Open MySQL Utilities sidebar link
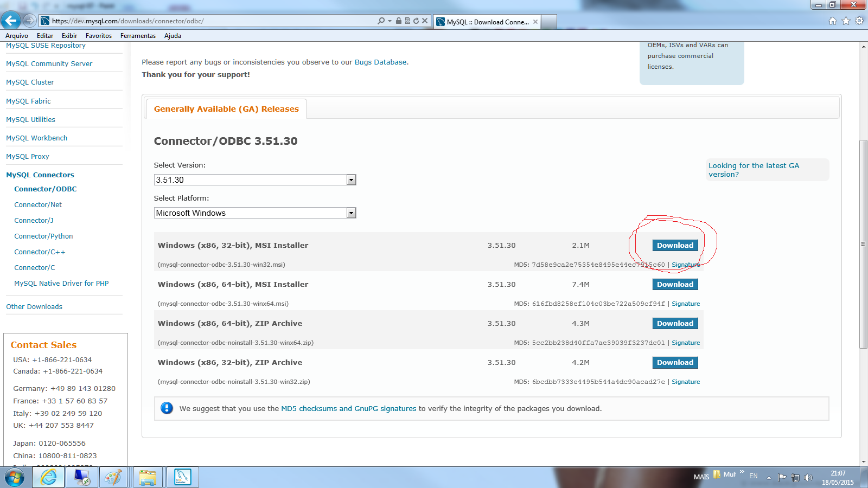Screen dimensions: 868x488 pyautogui.click(x=30, y=120)
